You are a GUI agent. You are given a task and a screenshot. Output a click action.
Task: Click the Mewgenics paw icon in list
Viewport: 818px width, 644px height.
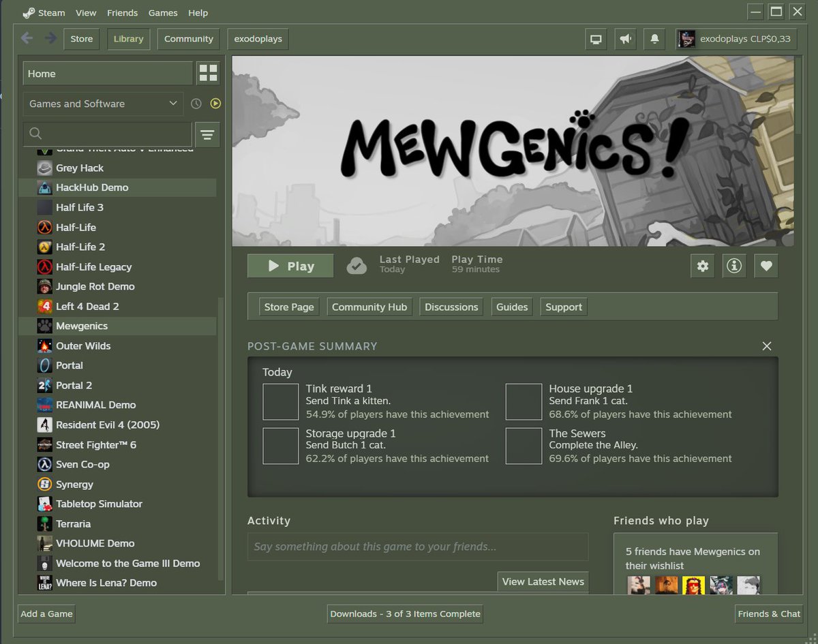(x=44, y=326)
